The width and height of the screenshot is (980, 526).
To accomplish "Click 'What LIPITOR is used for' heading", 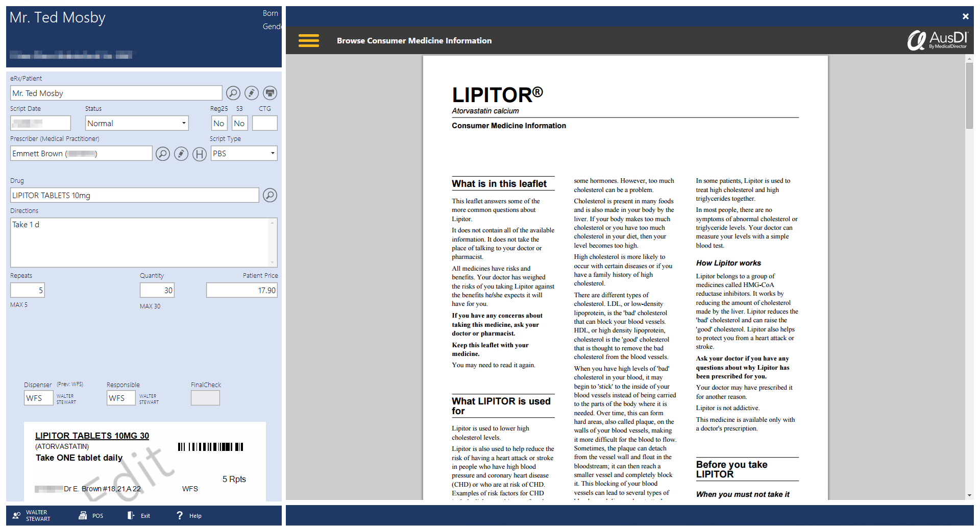I will 501,406.
